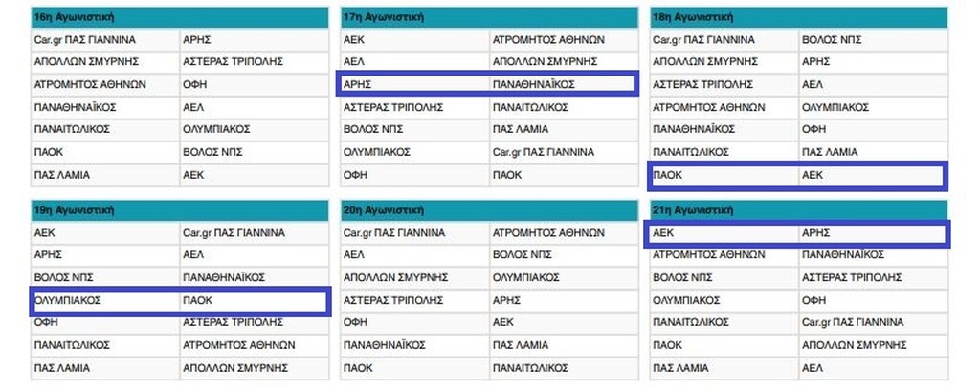Image resolution: width=980 pixels, height=391 pixels.
Task: Click Car.gr ΠΑΣ ΓΙΑΝΝΙΝΑ in 21η Αγωνιστική
Action: (852, 322)
